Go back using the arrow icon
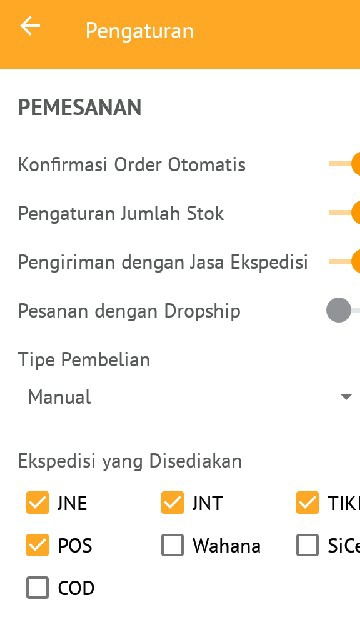 point(30,27)
